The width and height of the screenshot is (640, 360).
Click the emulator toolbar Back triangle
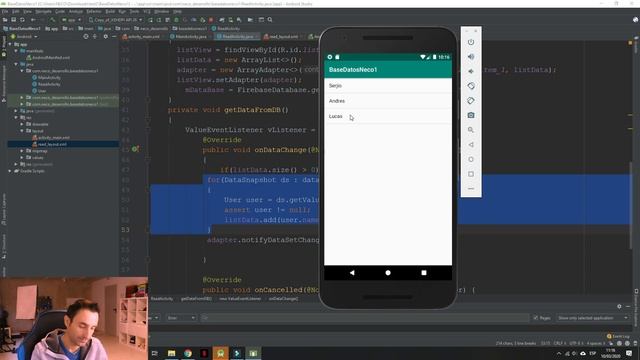(471, 144)
